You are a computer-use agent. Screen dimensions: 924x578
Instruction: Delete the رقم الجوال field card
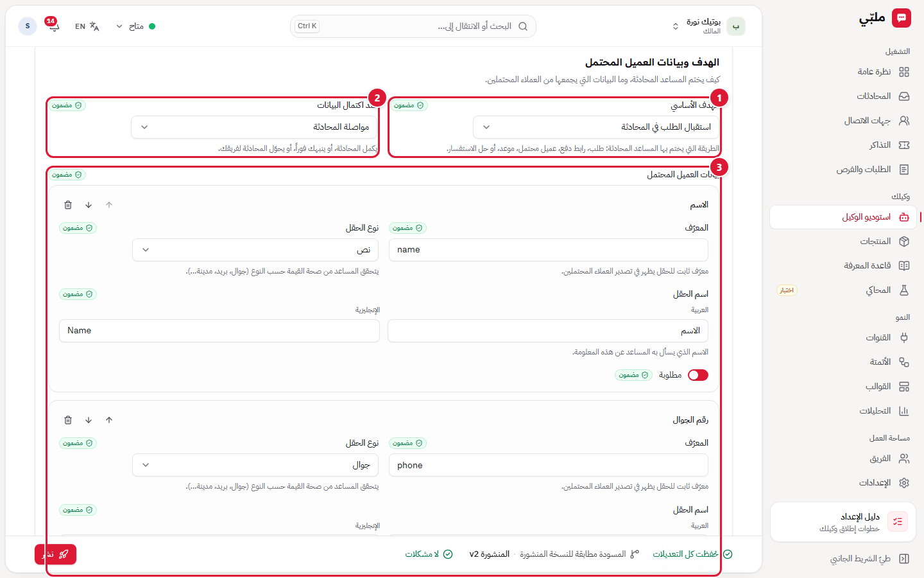click(x=68, y=420)
